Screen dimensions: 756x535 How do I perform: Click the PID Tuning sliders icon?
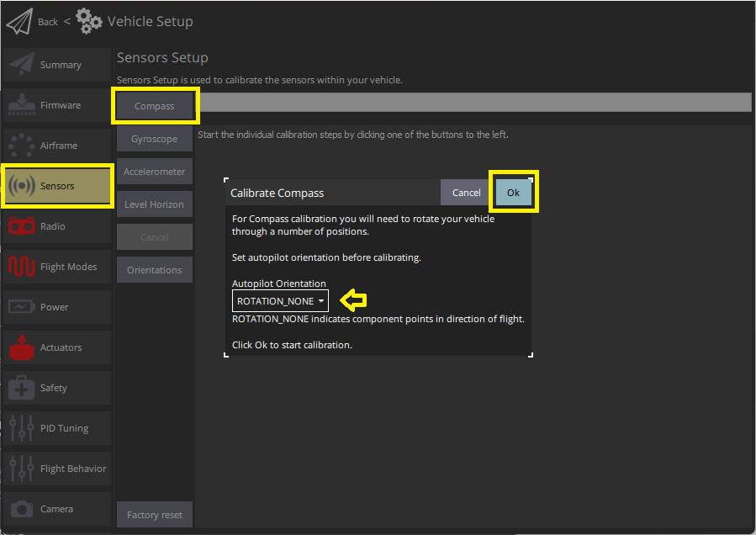click(21, 428)
